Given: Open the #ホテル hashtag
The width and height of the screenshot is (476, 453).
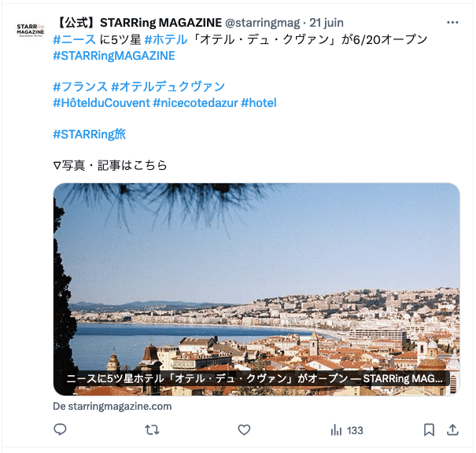Looking at the screenshot, I should (166, 40).
